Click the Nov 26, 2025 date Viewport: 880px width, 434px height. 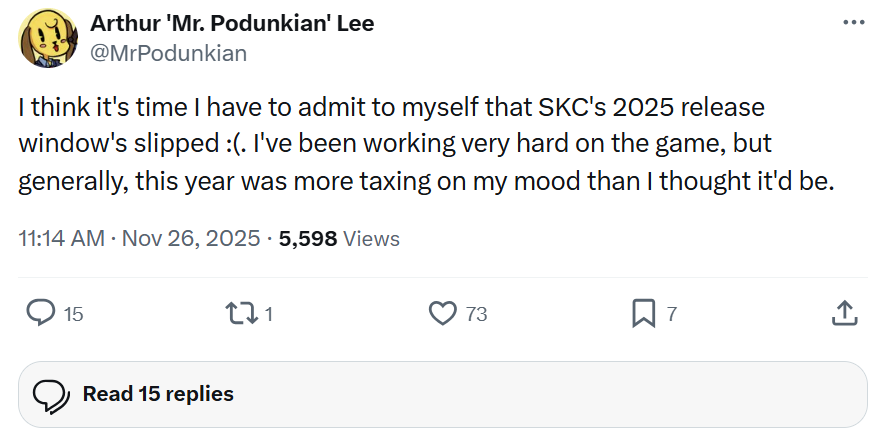click(188, 239)
